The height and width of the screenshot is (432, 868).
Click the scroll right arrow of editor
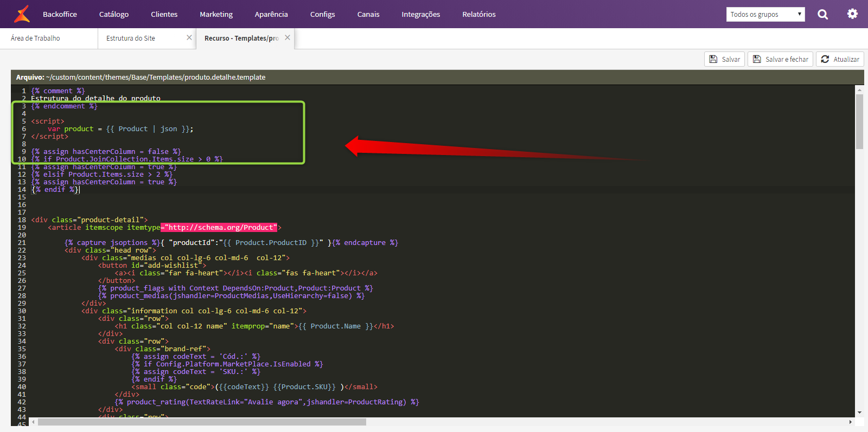pos(850,422)
